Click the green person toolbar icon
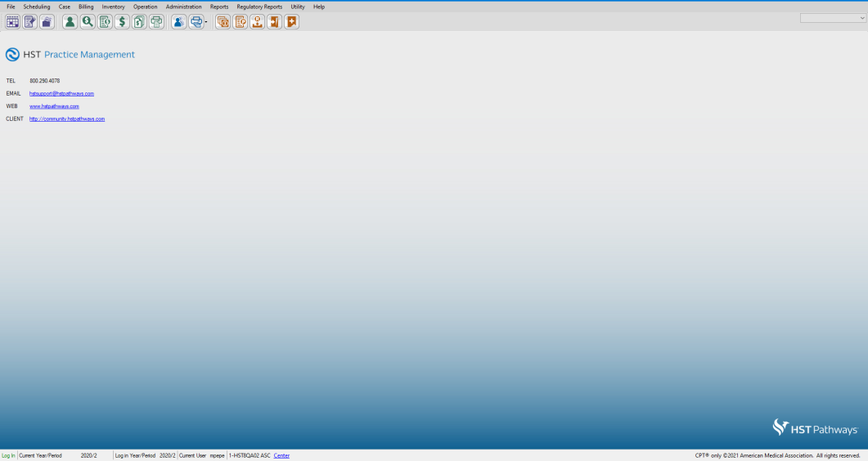 [x=70, y=22]
